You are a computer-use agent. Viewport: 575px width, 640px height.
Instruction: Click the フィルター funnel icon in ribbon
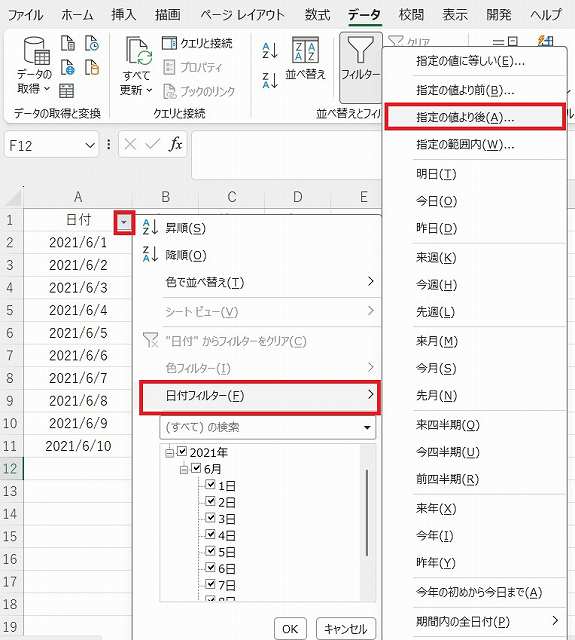(x=360, y=50)
